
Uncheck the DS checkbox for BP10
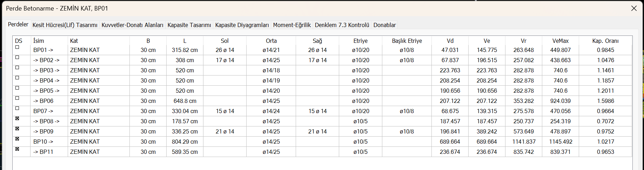pyautogui.click(x=17, y=139)
